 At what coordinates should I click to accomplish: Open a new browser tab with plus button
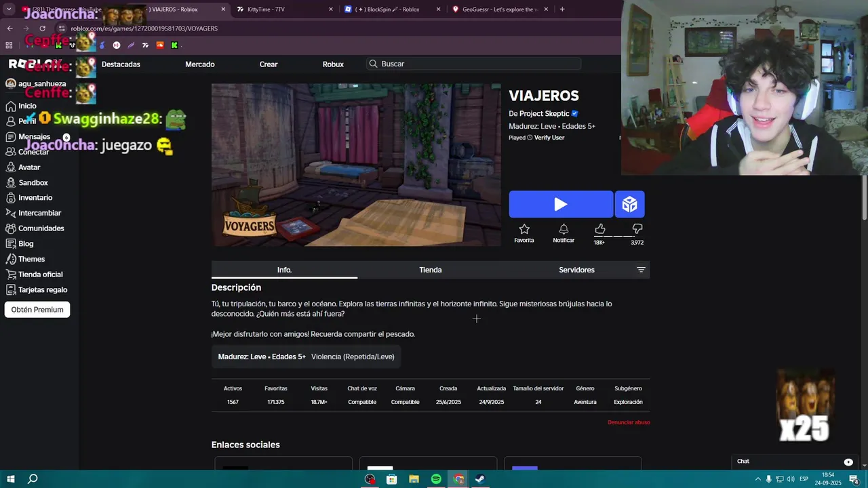click(x=562, y=9)
